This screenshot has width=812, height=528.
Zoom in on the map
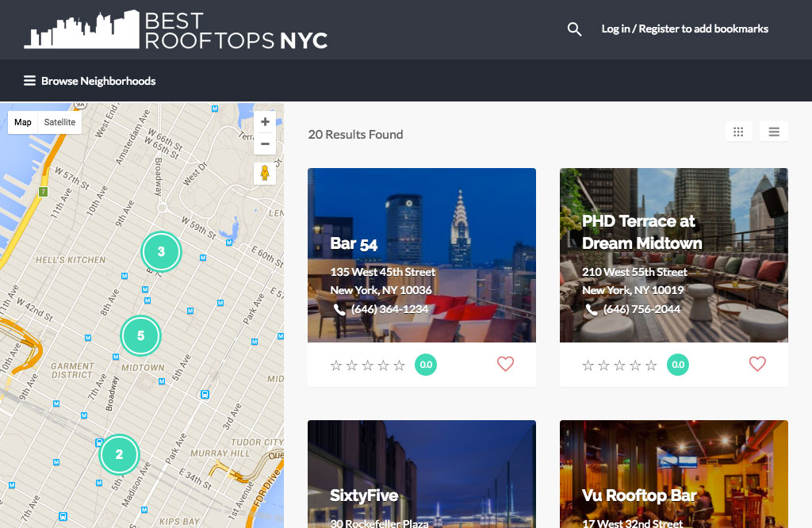pyautogui.click(x=265, y=121)
